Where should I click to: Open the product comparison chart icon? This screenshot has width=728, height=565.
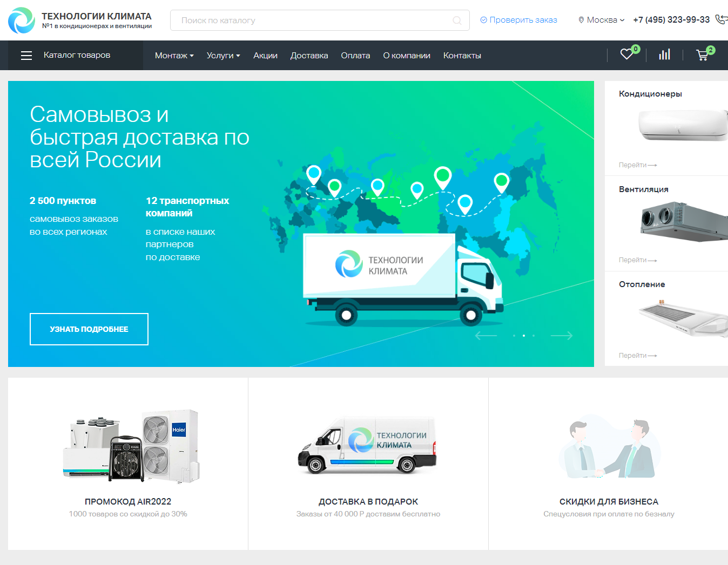tap(664, 55)
